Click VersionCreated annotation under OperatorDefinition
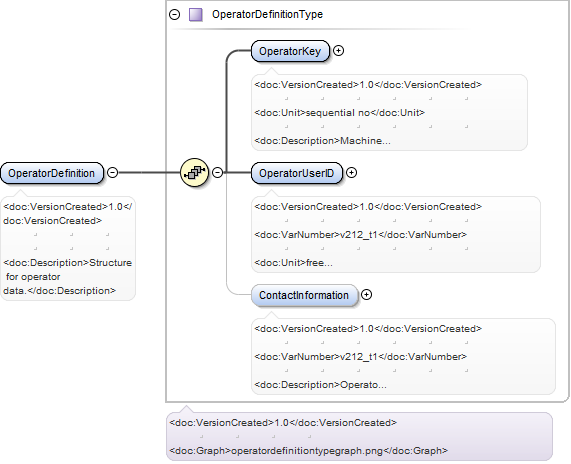Image resolution: width=571 pixels, height=464 pixels. point(67,214)
